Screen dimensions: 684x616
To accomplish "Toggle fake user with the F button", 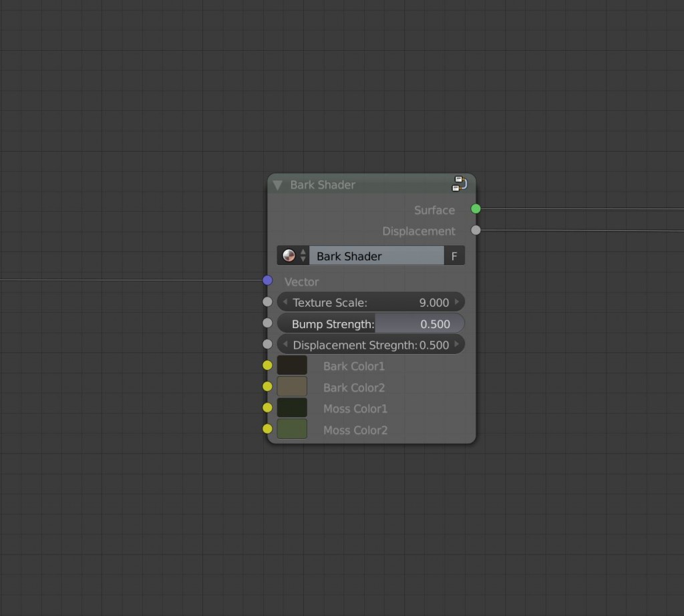I will click(454, 256).
